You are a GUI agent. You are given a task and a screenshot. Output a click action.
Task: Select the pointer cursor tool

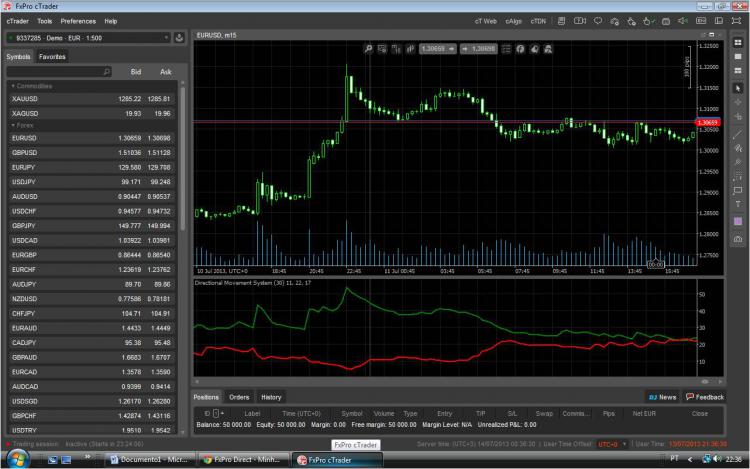(738, 88)
